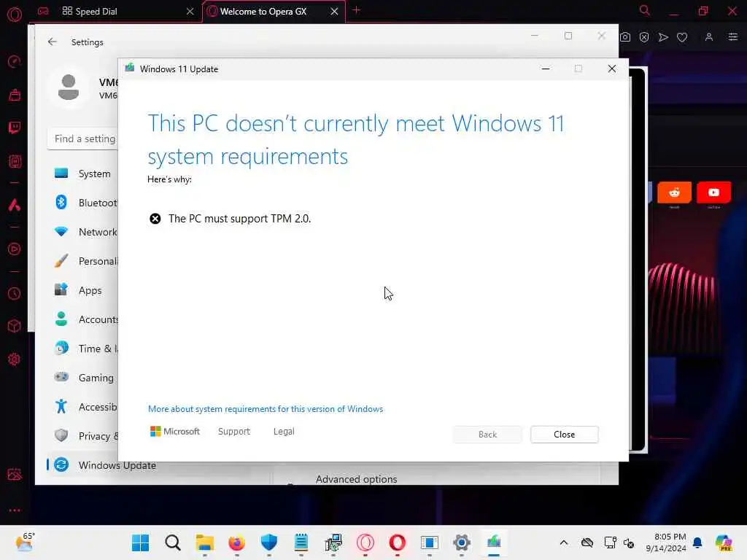
Task: Open the Opera account profile icon
Action: (x=709, y=37)
